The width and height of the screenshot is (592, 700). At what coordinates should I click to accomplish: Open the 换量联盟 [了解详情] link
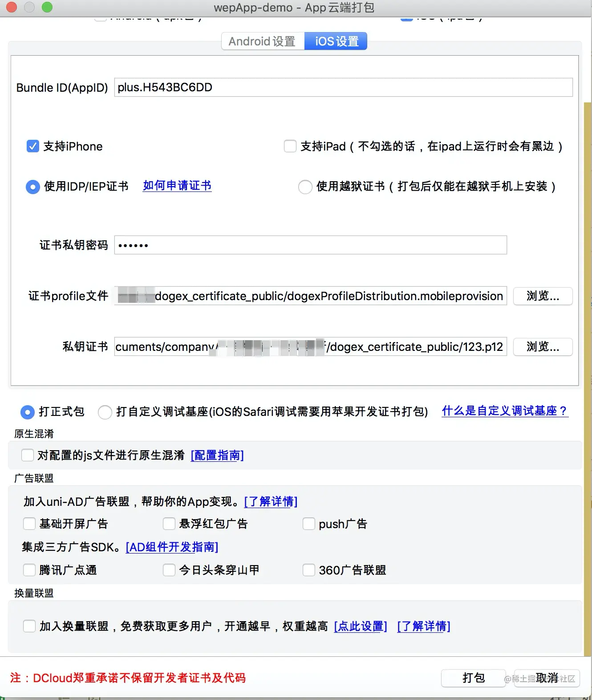424,626
